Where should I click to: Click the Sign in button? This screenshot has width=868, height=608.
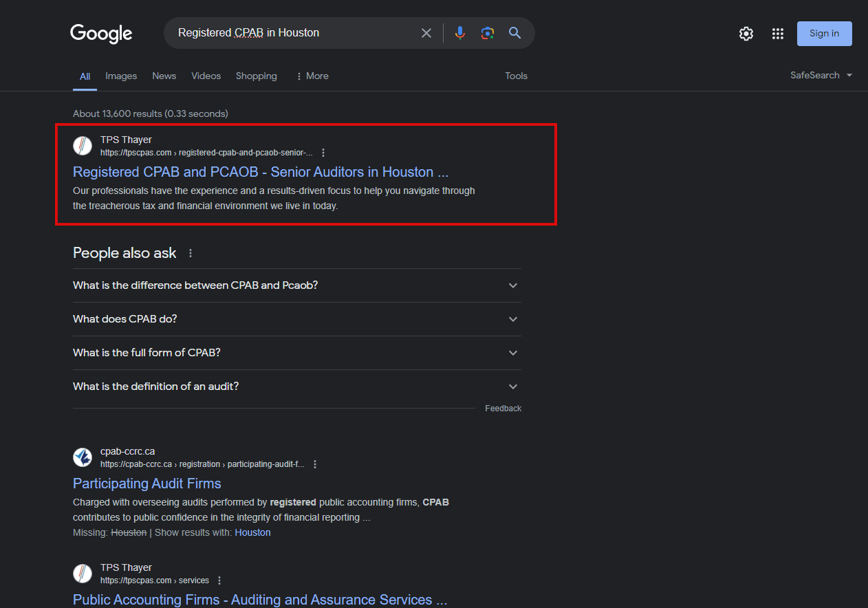(824, 34)
